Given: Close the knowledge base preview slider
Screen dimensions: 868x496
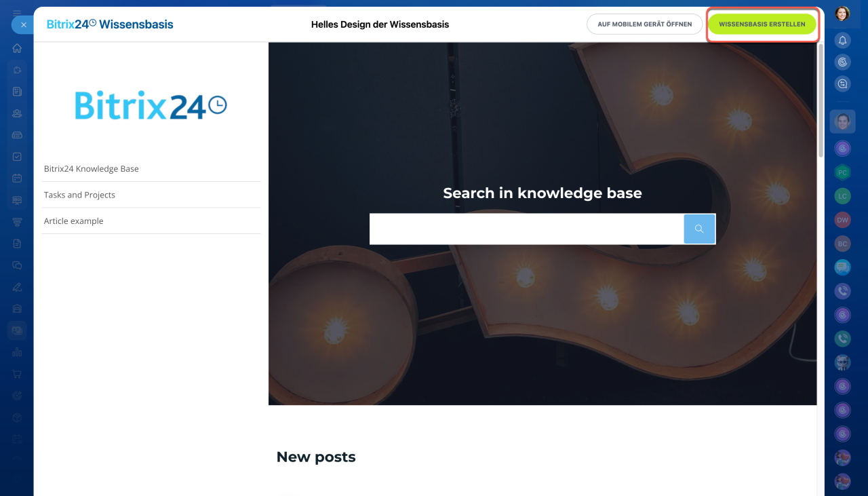Looking at the screenshot, I should click(22, 25).
